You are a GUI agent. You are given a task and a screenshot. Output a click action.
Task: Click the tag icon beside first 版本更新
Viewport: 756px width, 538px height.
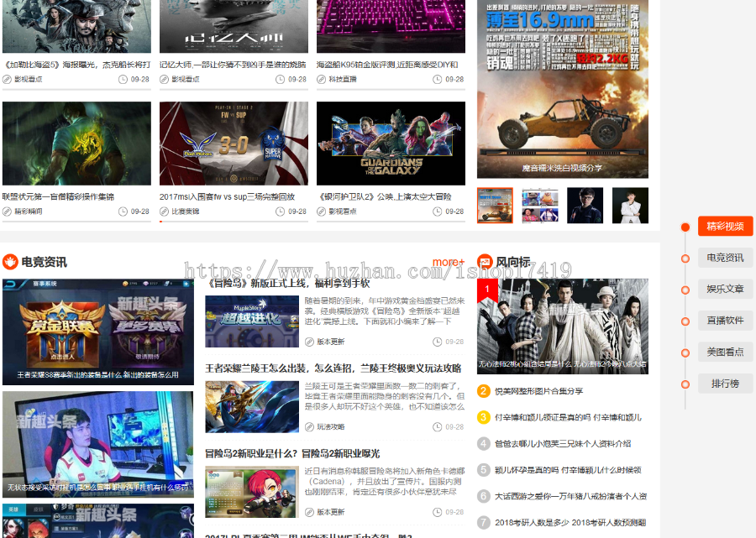click(309, 342)
